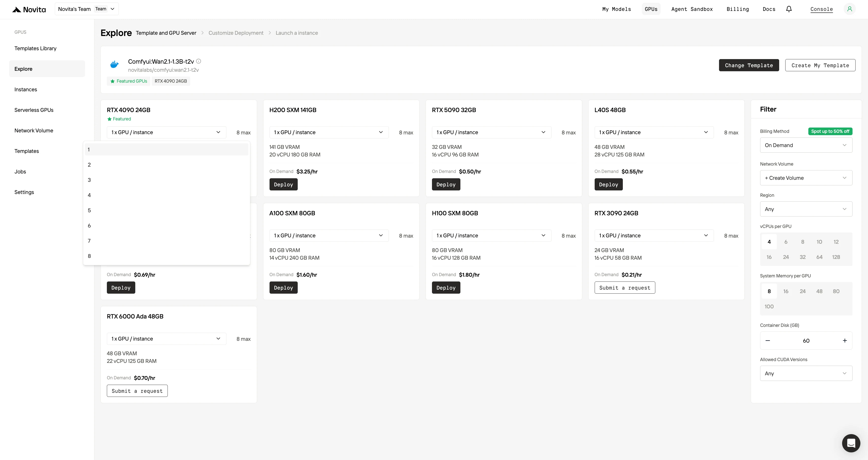Click the Docker template icon
Screen dimensions: 868x460
coord(114,64)
